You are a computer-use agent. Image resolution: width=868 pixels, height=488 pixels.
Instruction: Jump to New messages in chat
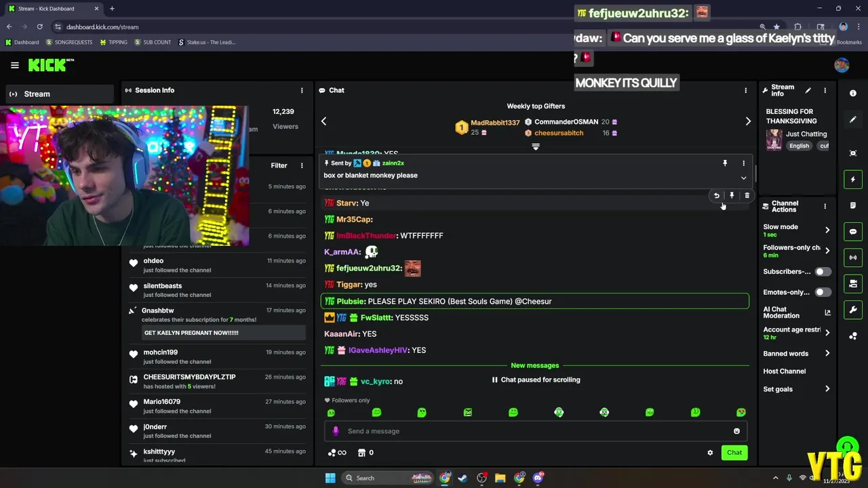[534, 365]
